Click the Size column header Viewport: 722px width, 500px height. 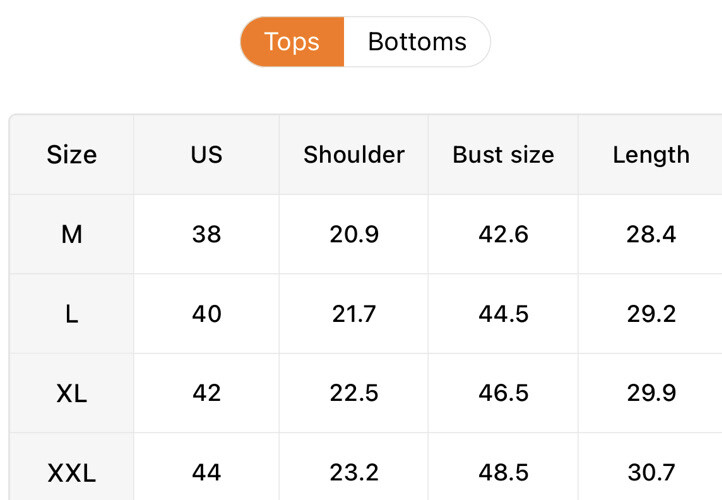[x=72, y=155]
